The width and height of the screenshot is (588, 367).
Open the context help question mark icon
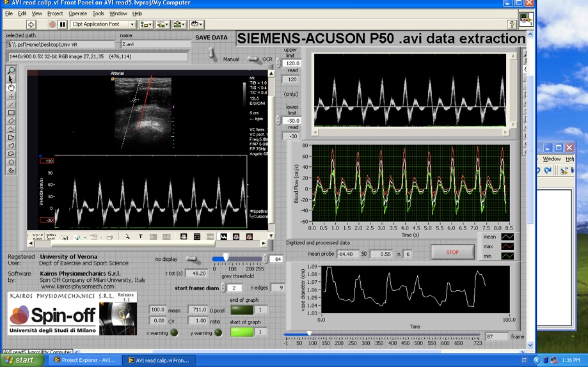click(512, 24)
